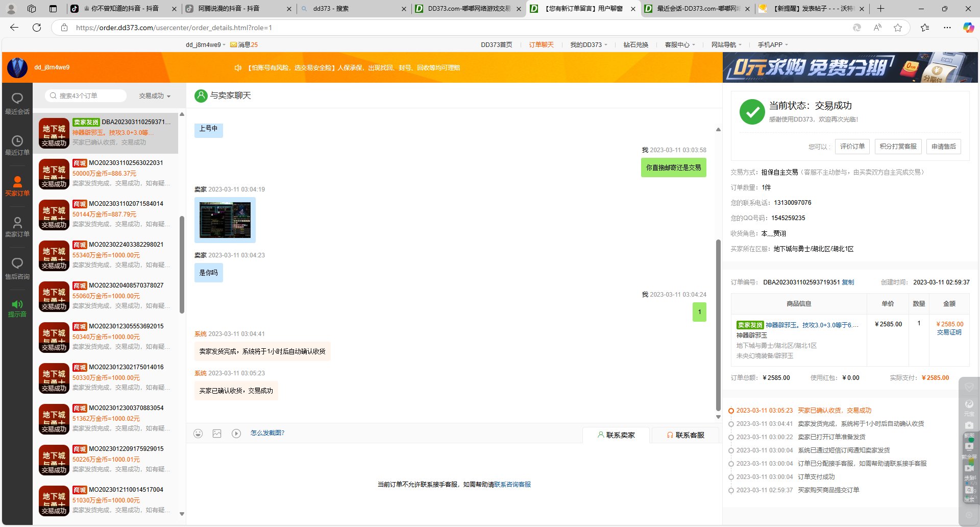
Task: Select 买家订单 in the sidebar
Action: 17,186
